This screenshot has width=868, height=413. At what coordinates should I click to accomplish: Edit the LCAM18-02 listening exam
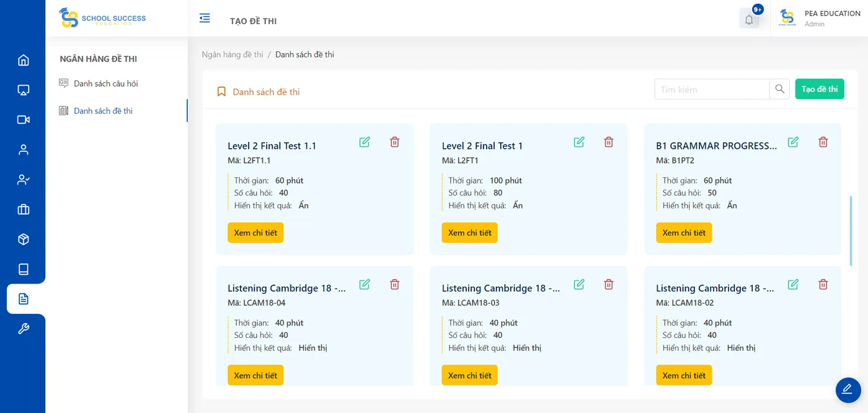[x=793, y=284]
